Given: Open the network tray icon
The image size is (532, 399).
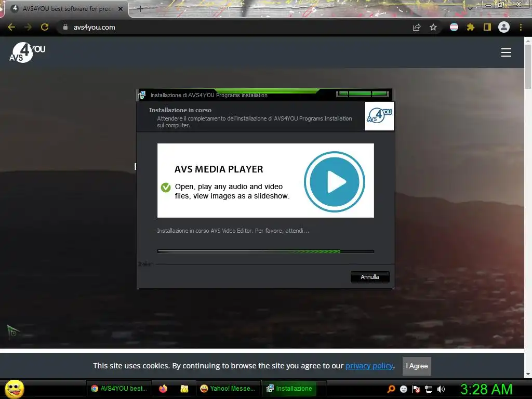Looking at the screenshot, I should tap(429, 389).
